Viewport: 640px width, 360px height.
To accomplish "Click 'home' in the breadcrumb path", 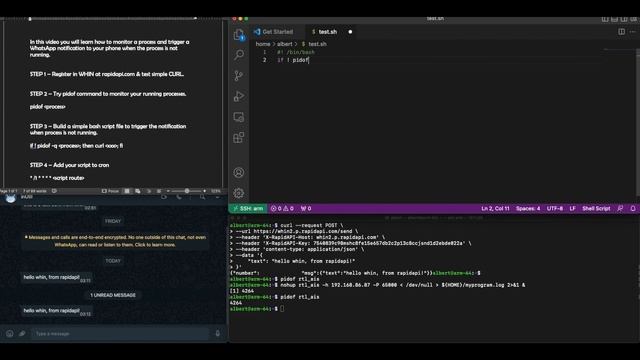I will [263, 44].
